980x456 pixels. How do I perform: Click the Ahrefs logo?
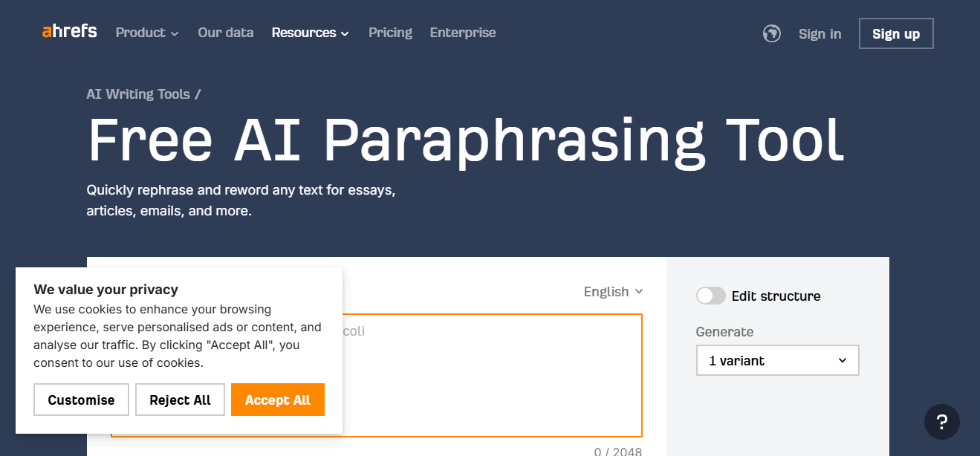coord(70,31)
